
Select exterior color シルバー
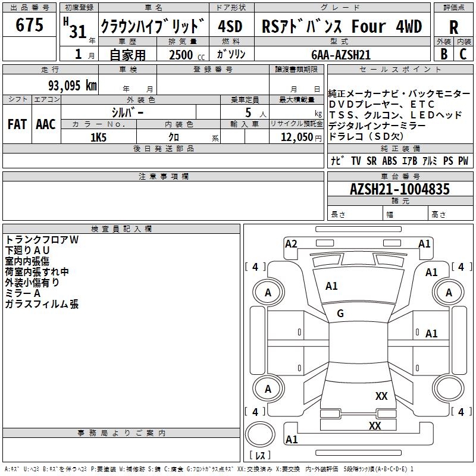click(x=127, y=112)
